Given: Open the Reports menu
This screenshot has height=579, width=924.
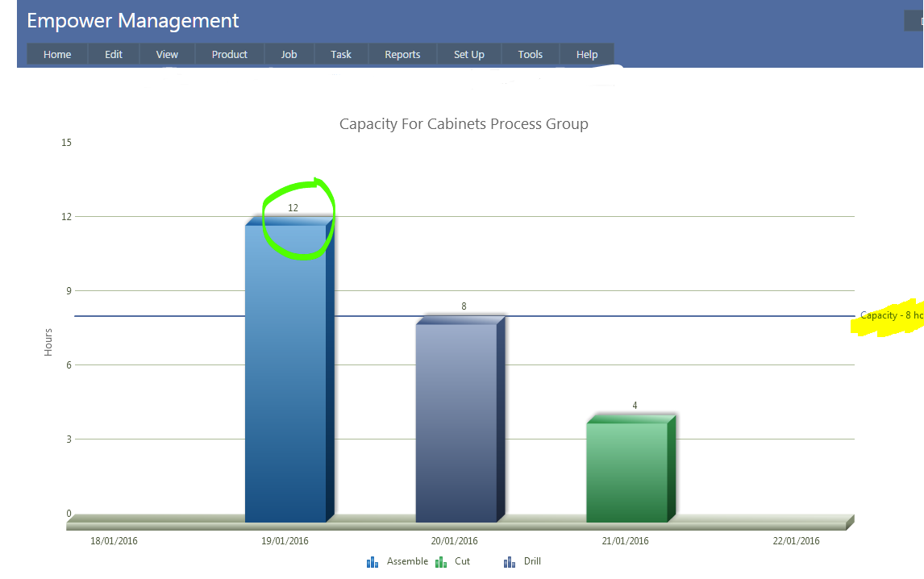Looking at the screenshot, I should 402,54.
